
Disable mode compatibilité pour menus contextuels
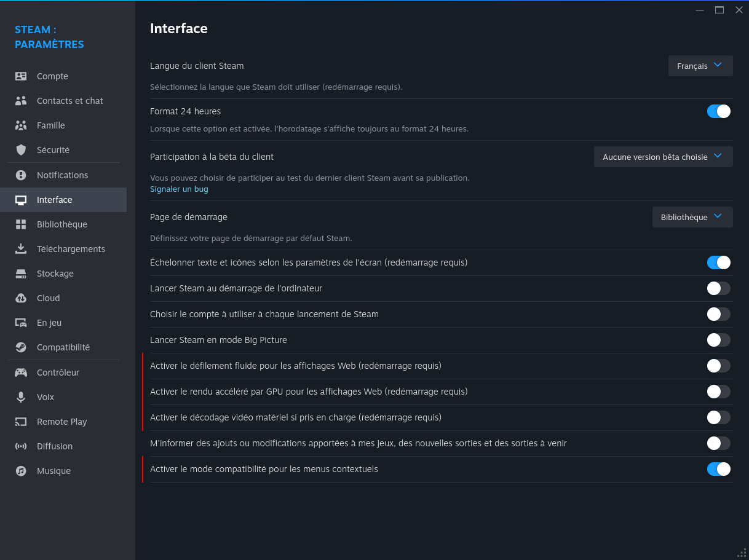point(719,469)
